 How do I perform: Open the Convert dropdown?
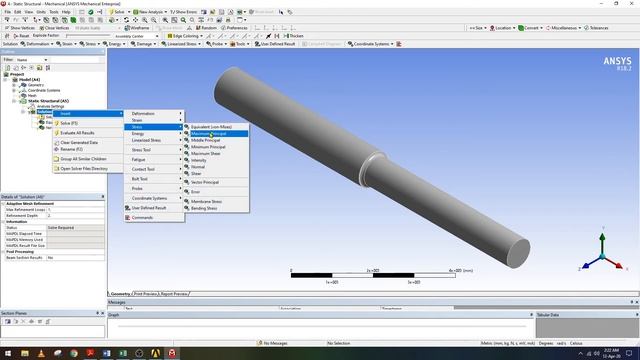pos(531,28)
